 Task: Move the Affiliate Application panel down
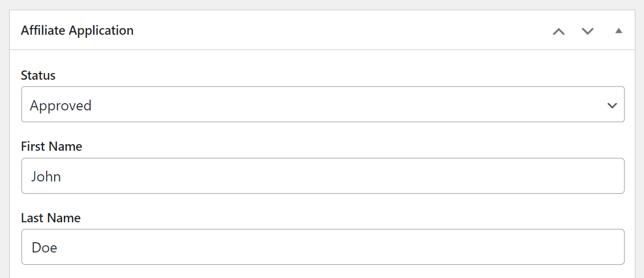tap(588, 31)
